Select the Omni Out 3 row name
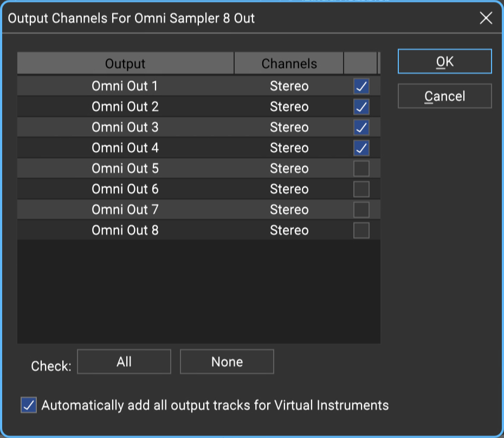This screenshot has height=438, width=504. [125, 127]
